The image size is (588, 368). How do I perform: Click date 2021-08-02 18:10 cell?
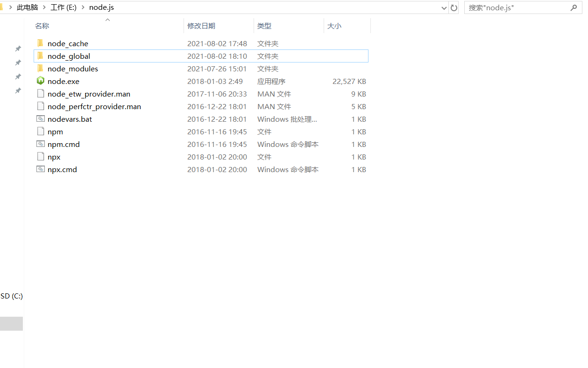pos(217,56)
